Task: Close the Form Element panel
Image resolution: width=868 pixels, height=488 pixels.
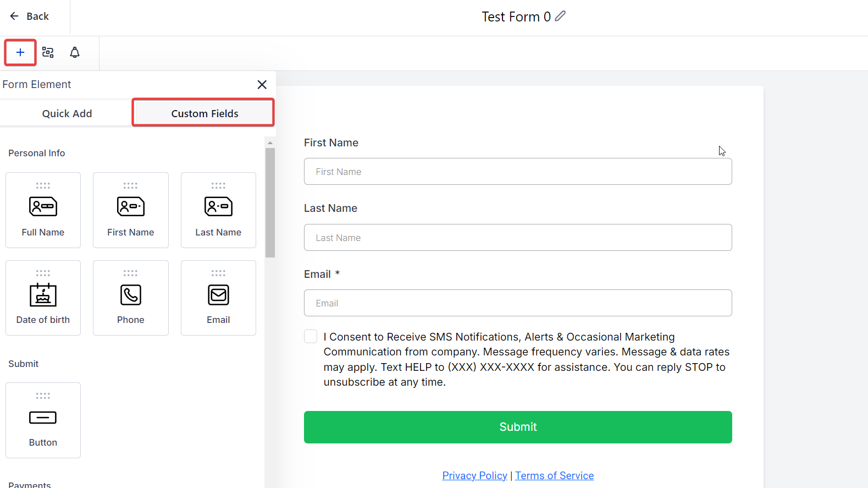Action: [x=262, y=85]
